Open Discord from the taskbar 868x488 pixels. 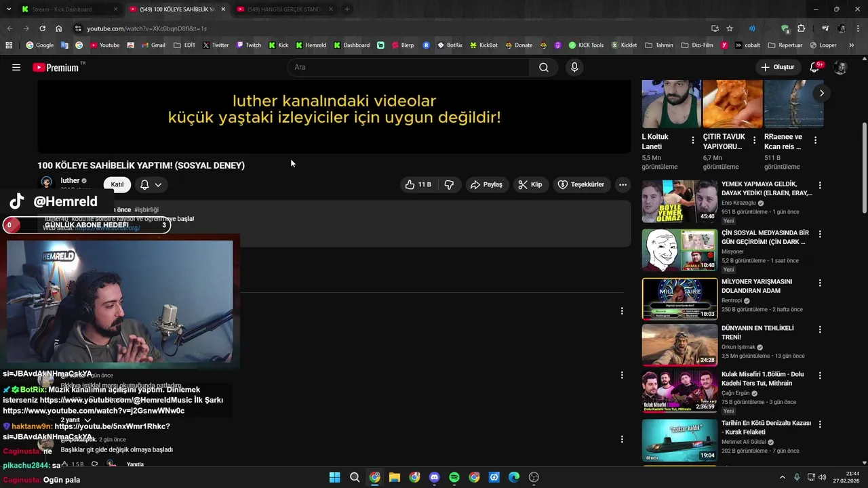click(435, 477)
